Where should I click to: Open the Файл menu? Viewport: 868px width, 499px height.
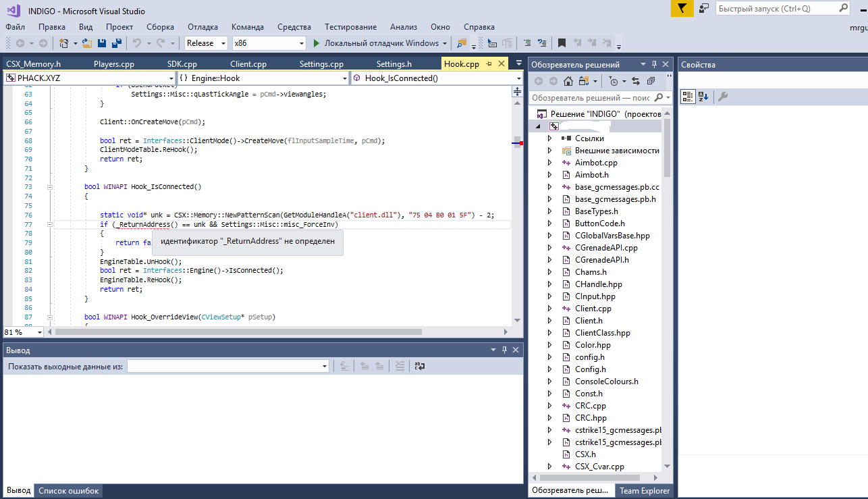(15, 27)
